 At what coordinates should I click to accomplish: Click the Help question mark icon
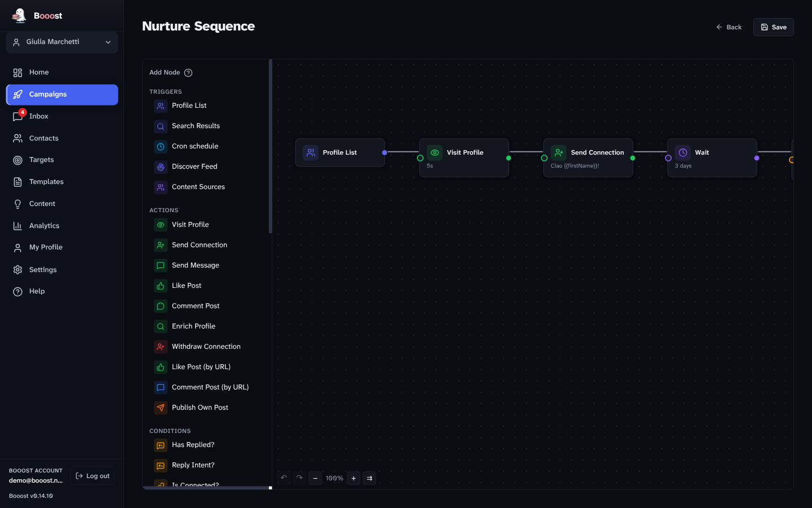[x=17, y=291]
